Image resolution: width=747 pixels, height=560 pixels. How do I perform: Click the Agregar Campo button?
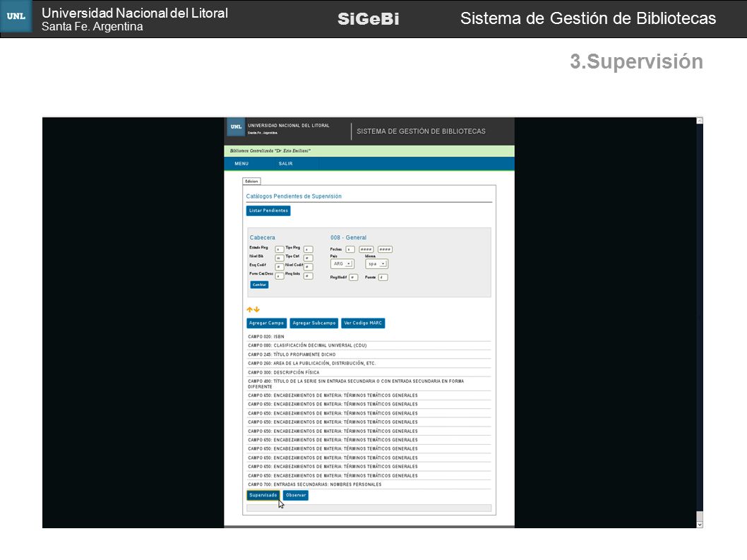[266, 323]
